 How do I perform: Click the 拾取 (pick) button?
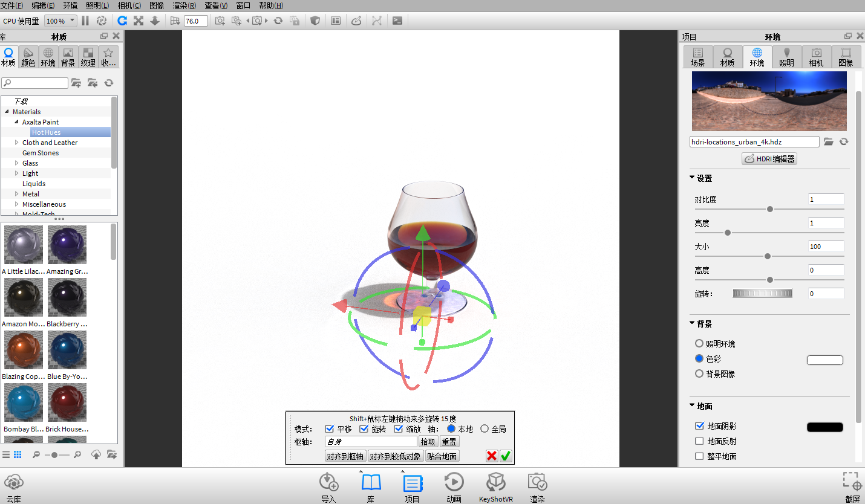tap(428, 442)
